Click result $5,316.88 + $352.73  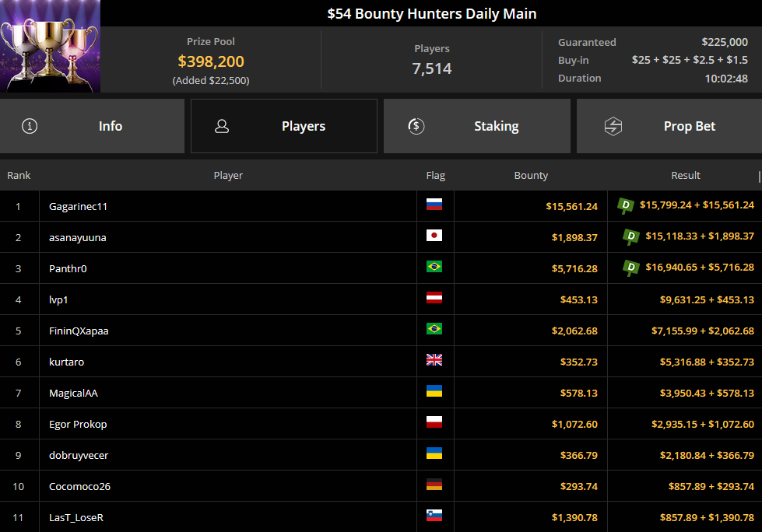(707, 362)
